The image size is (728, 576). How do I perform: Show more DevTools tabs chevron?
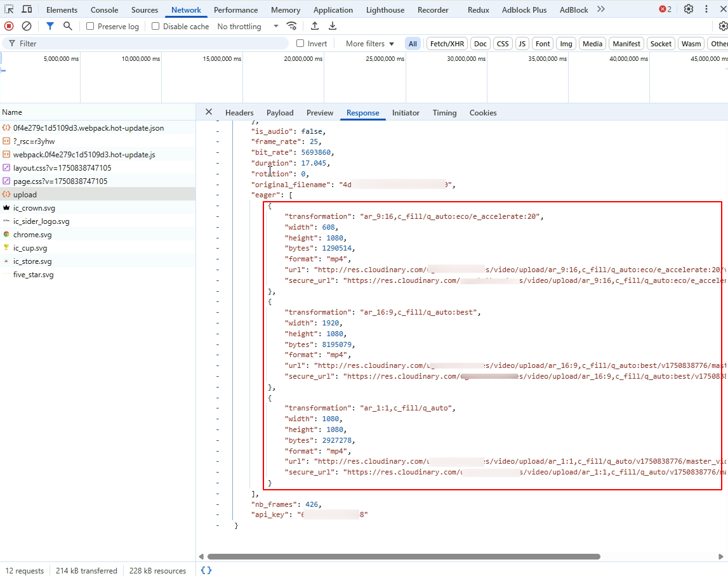click(601, 10)
